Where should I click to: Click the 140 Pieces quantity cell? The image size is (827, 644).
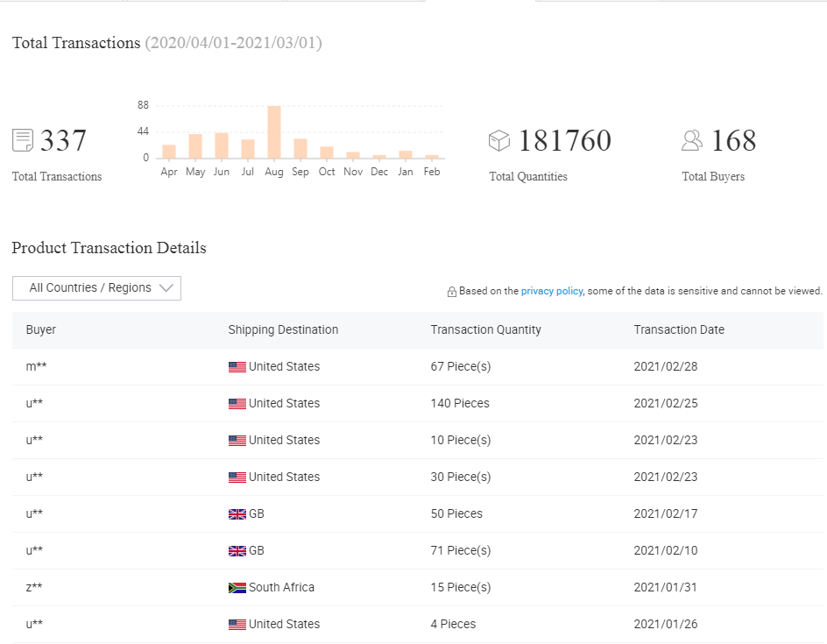(x=460, y=404)
